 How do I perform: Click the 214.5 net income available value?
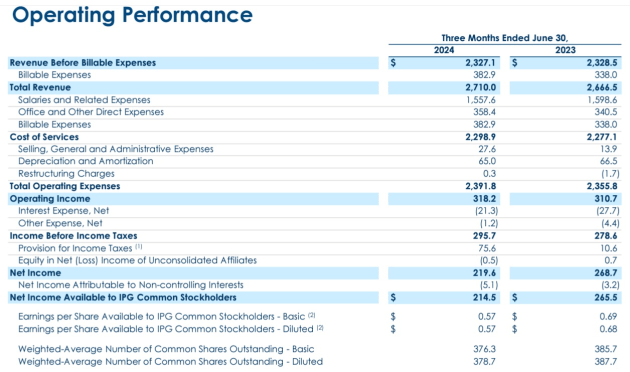[x=484, y=298]
